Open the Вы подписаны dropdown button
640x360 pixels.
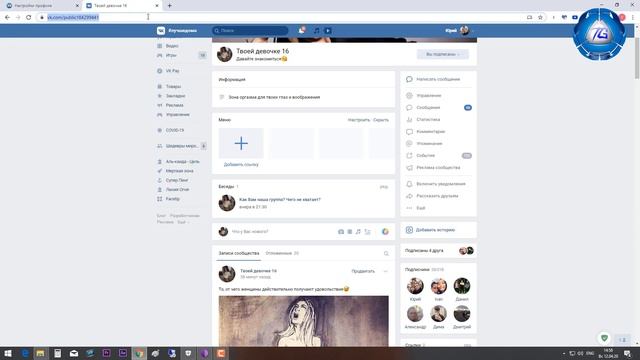coord(442,54)
